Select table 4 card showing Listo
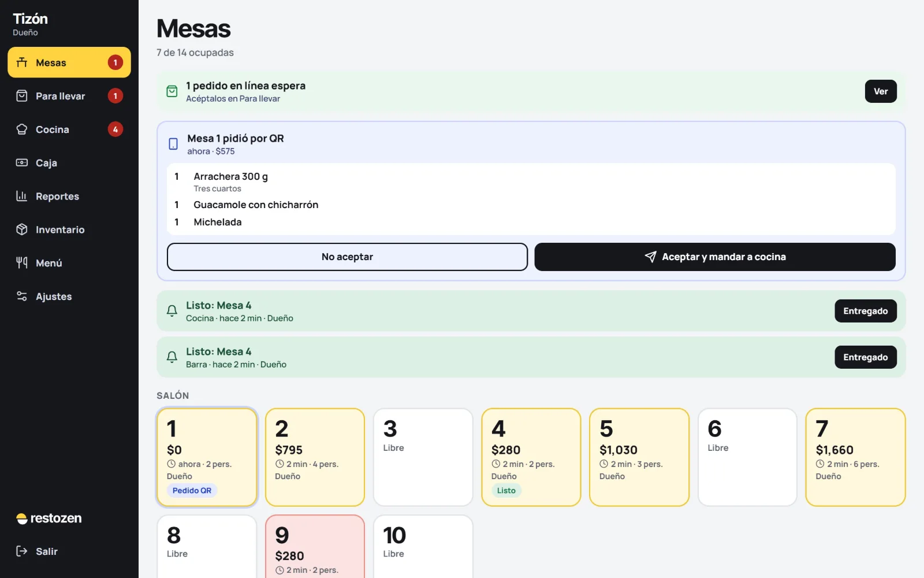The height and width of the screenshot is (578, 924). pos(531,457)
